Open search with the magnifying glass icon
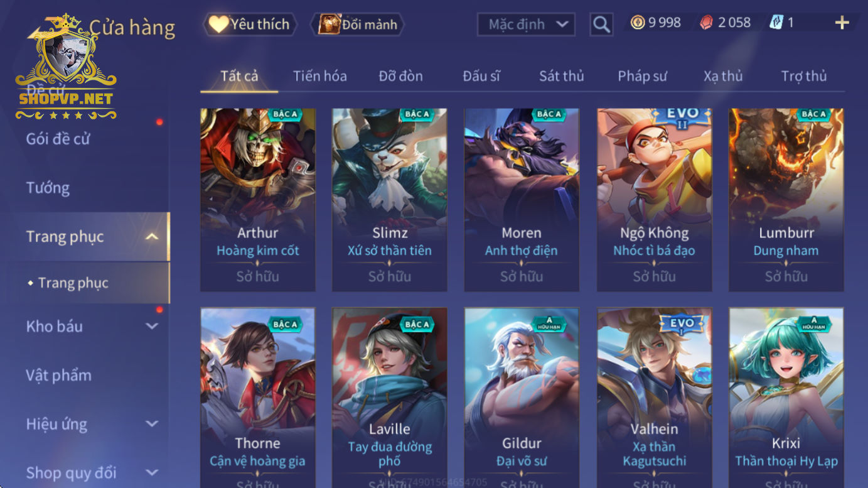The width and height of the screenshot is (868, 488). pos(601,24)
